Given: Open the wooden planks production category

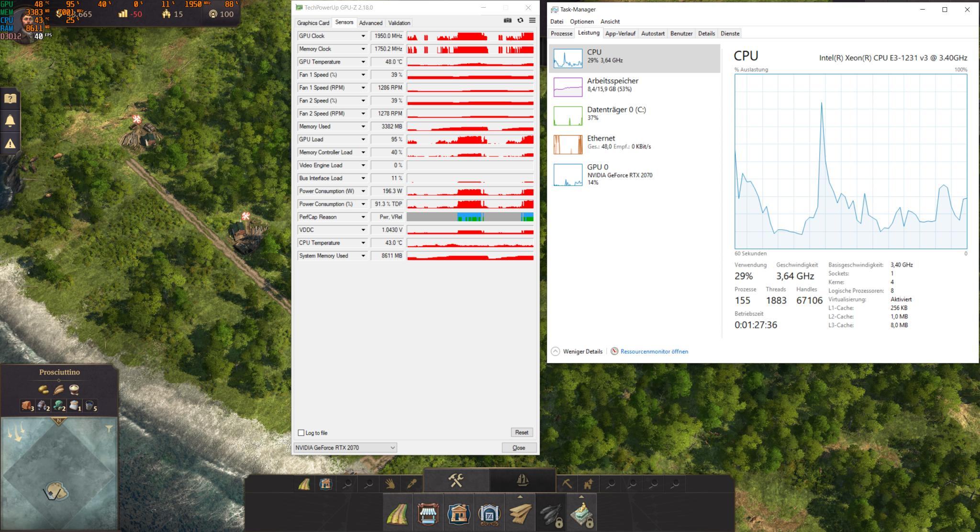Looking at the screenshot, I should point(520,514).
